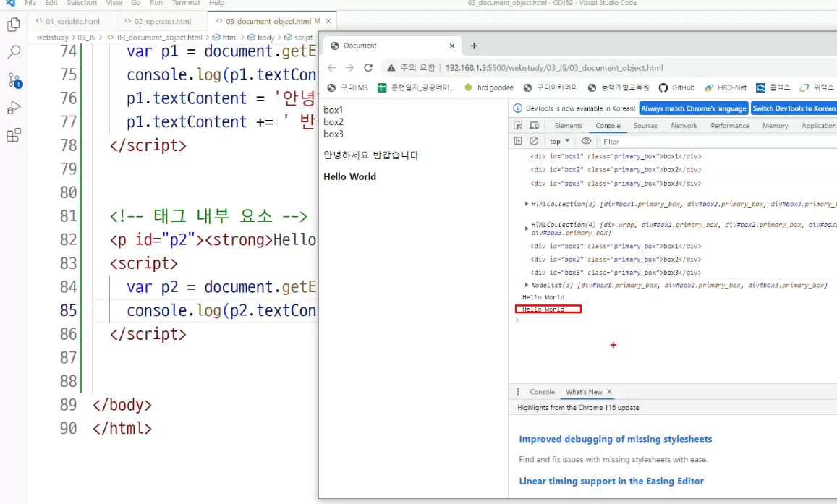Switch to the Sources DevTools tab
This screenshot has height=504, width=837.
[645, 125]
